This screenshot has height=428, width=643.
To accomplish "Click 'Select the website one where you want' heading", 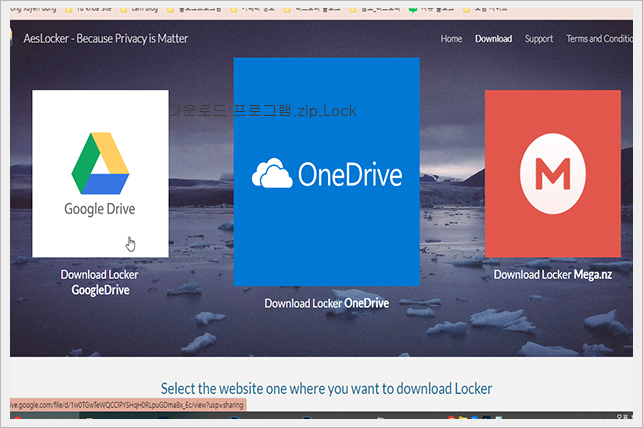I will click(326, 389).
